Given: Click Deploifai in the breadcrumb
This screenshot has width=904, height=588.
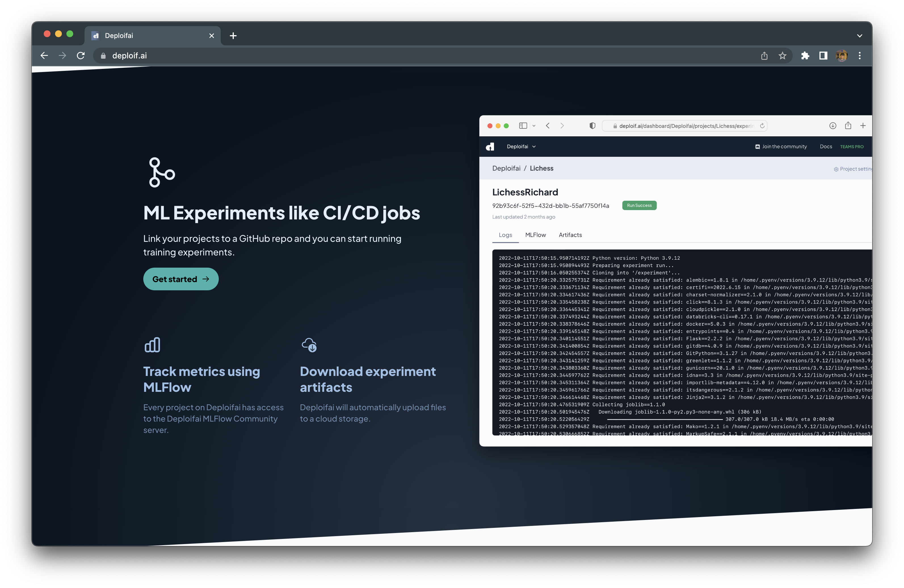Looking at the screenshot, I should click(506, 168).
